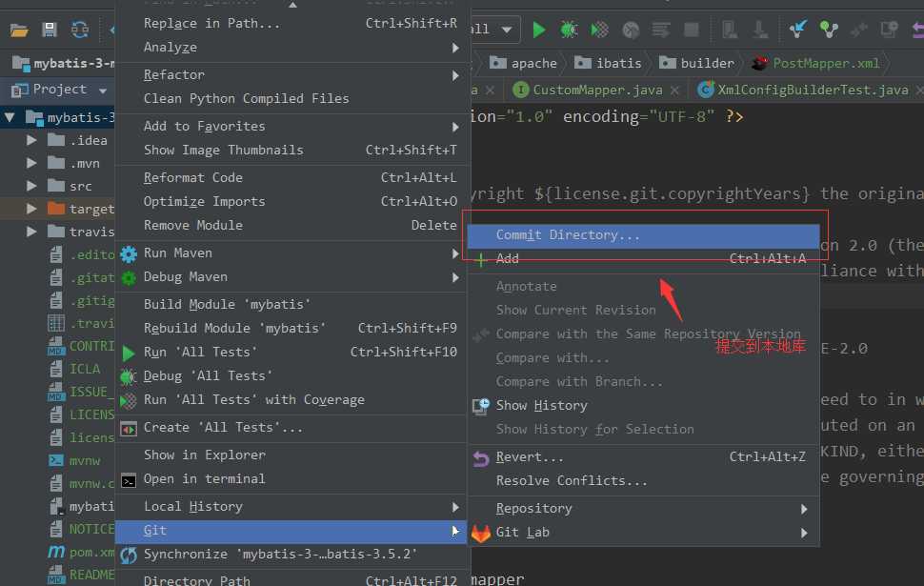Expand the Repository submenu arrow
The image size is (924, 586).
coord(804,509)
